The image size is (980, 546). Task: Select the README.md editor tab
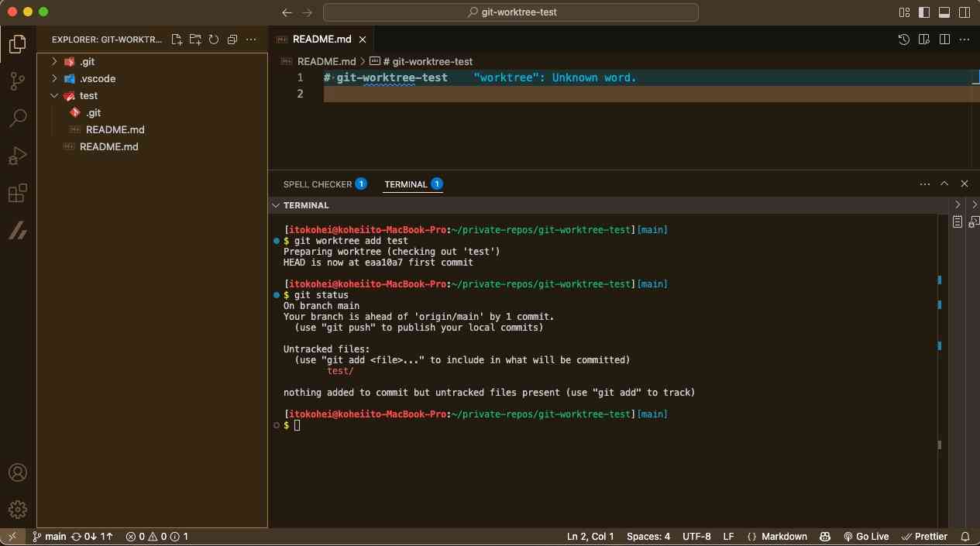pos(322,39)
